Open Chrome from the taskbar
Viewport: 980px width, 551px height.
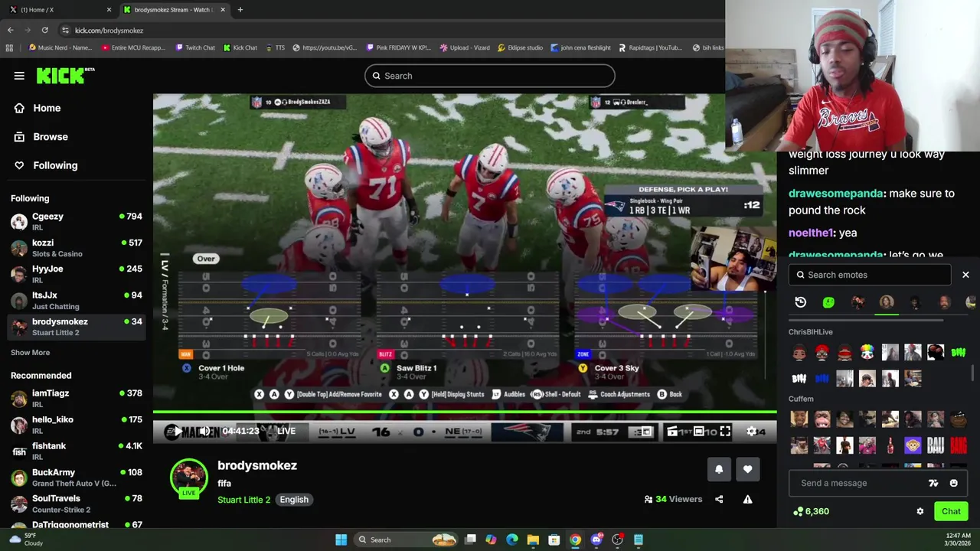575,540
